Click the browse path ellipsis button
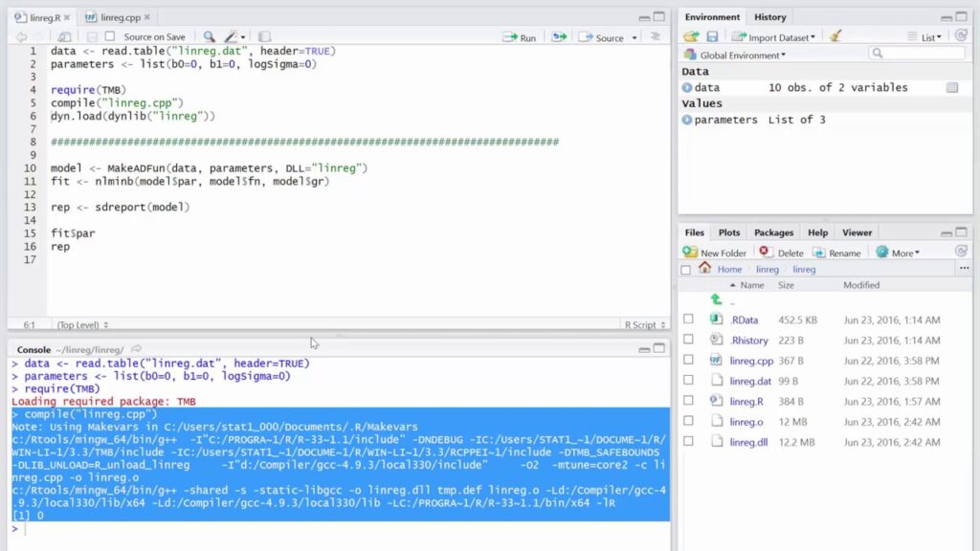 click(965, 268)
